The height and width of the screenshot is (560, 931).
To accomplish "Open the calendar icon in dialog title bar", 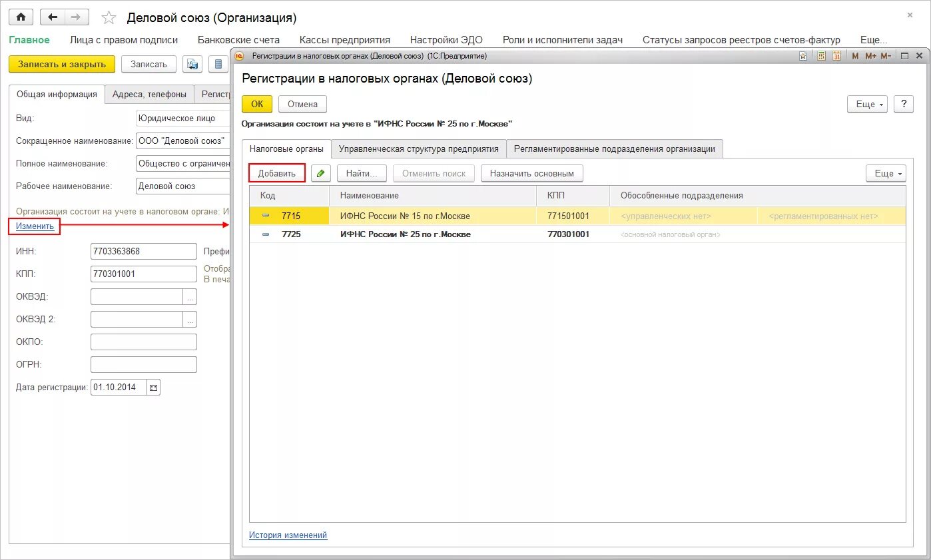I will click(x=836, y=56).
